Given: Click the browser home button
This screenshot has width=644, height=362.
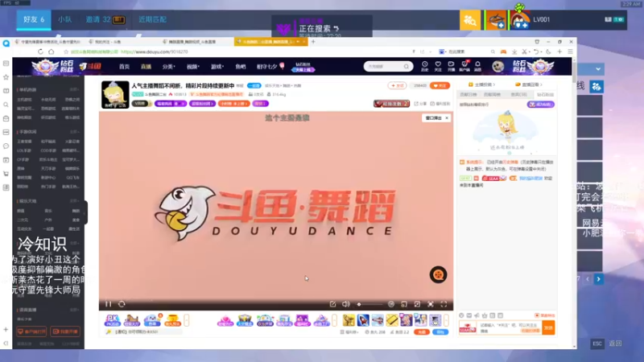Looking at the screenshot, I should coord(52,51).
